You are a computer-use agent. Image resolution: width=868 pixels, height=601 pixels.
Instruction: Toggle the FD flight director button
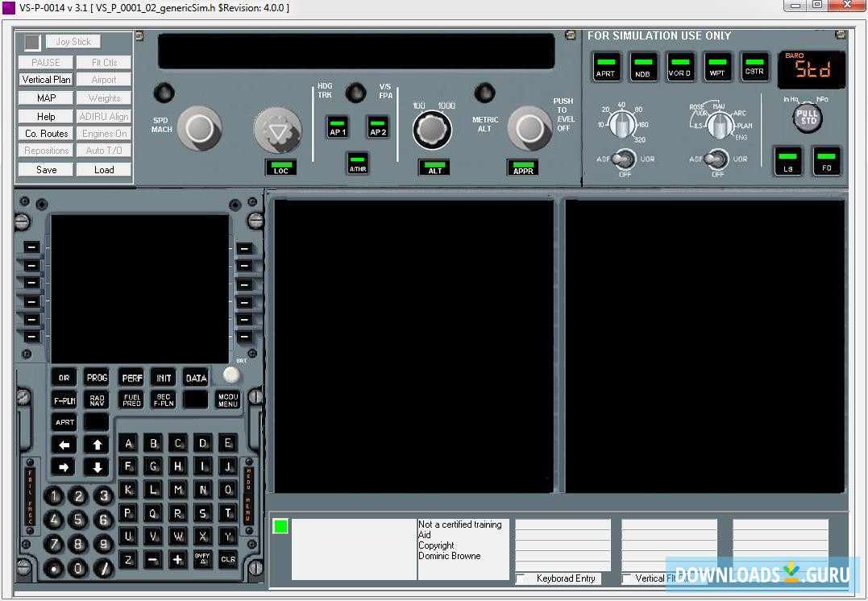click(x=826, y=160)
